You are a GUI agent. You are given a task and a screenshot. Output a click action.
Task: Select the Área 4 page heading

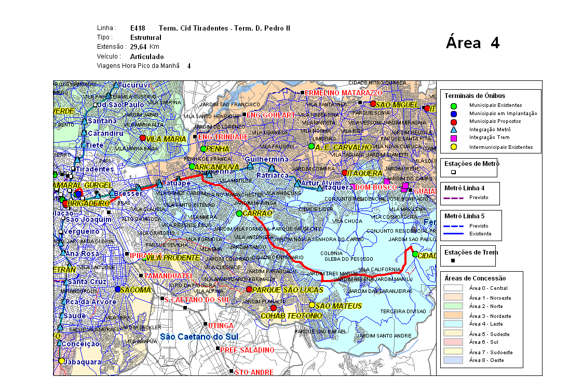473,43
